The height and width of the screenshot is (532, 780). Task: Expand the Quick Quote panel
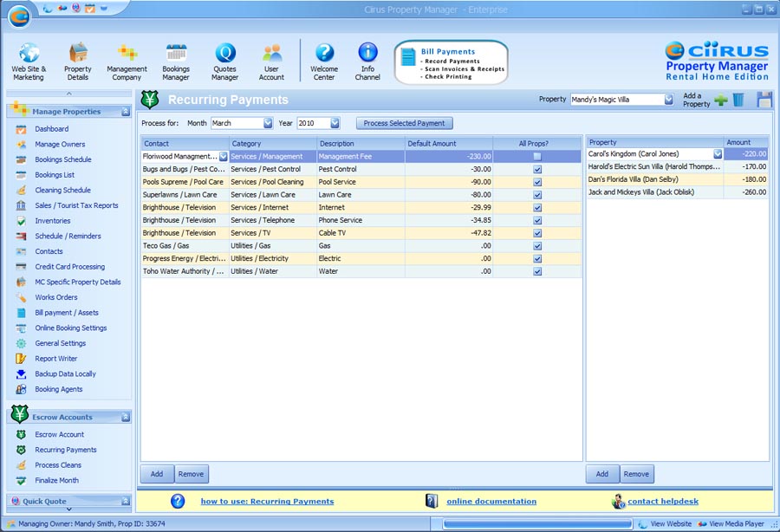pos(126,501)
